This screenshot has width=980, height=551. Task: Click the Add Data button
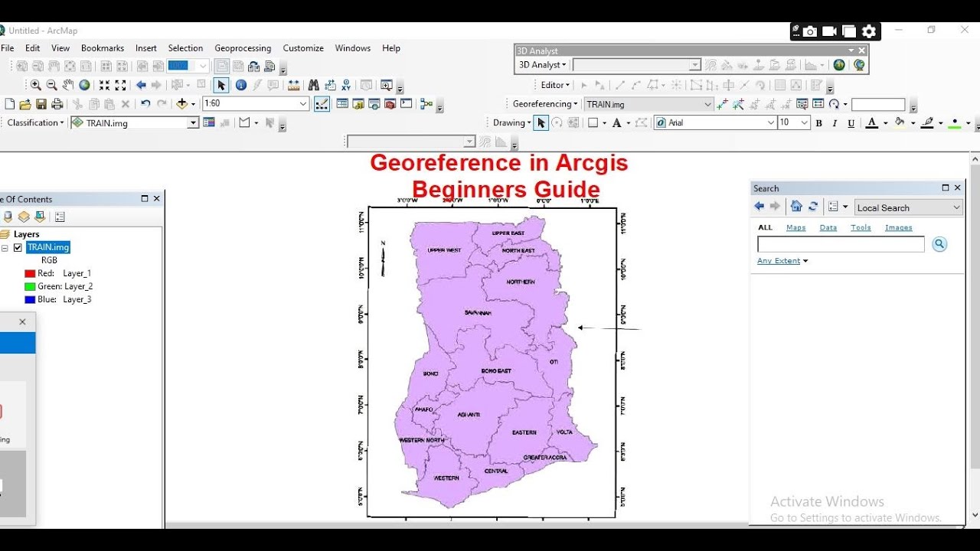coord(182,104)
